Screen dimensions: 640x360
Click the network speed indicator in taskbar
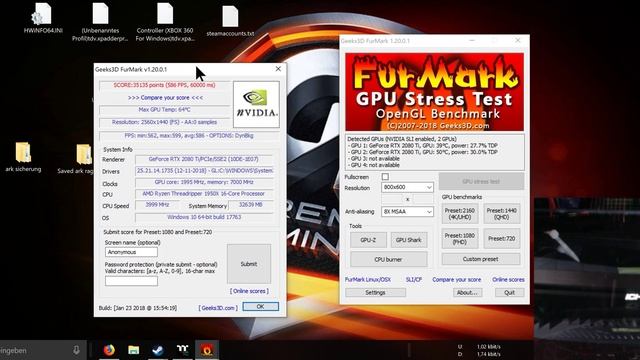pyautogui.click(x=480, y=350)
